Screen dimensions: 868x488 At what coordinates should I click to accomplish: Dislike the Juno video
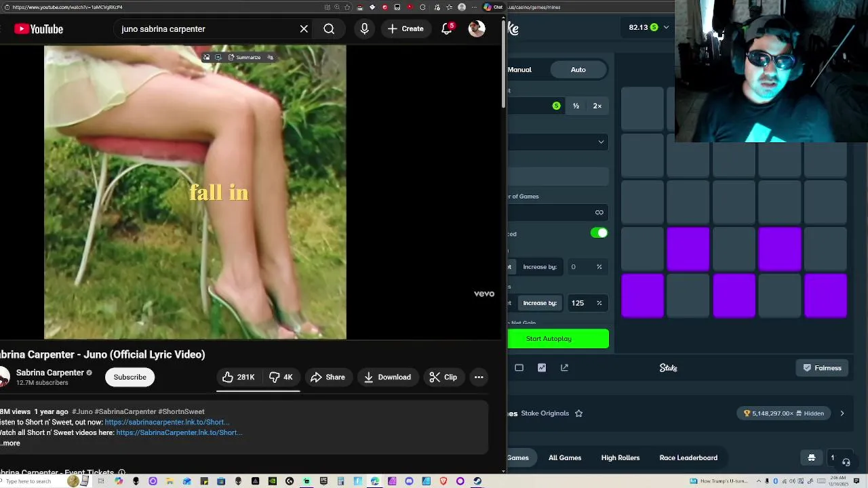click(x=281, y=377)
